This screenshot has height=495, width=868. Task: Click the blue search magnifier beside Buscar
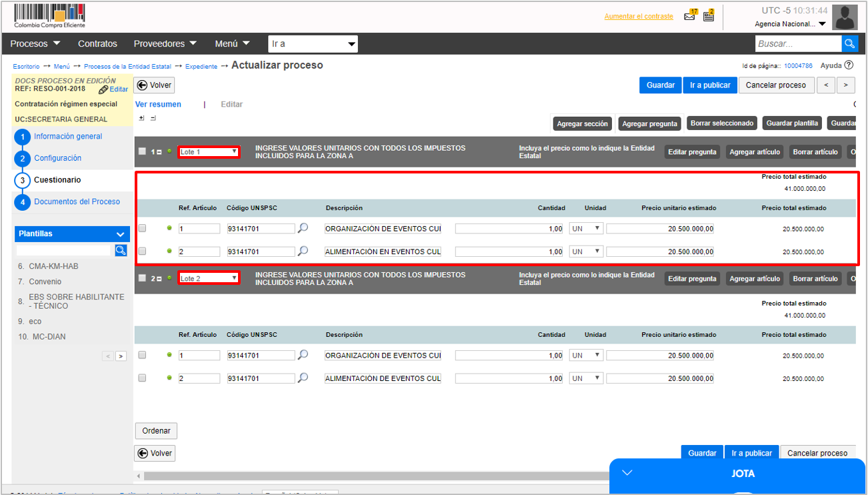pyautogui.click(x=849, y=43)
